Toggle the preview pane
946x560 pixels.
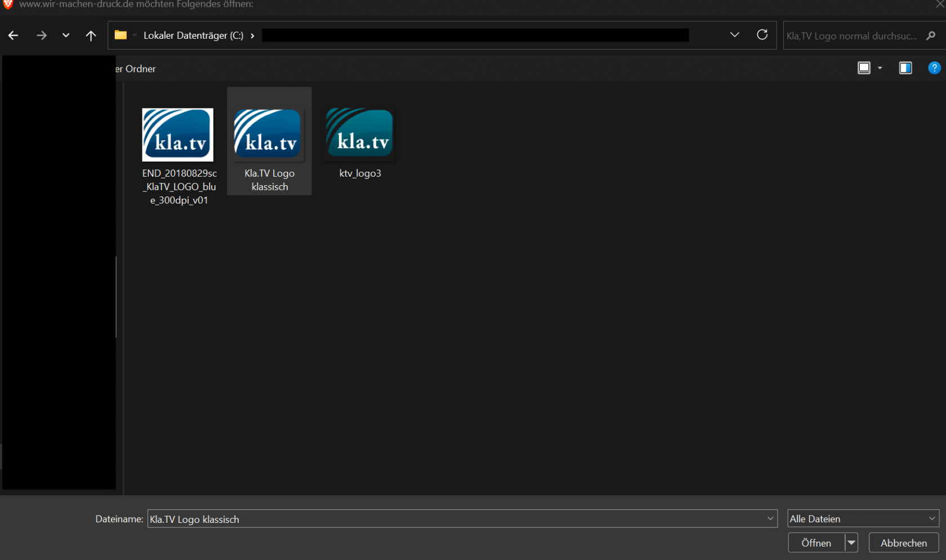tap(905, 68)
